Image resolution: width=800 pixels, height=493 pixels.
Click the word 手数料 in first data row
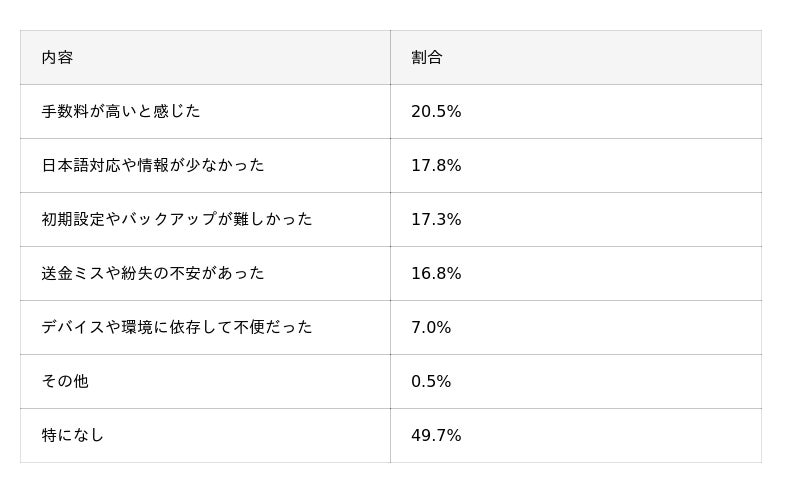(x=65, y=112)
